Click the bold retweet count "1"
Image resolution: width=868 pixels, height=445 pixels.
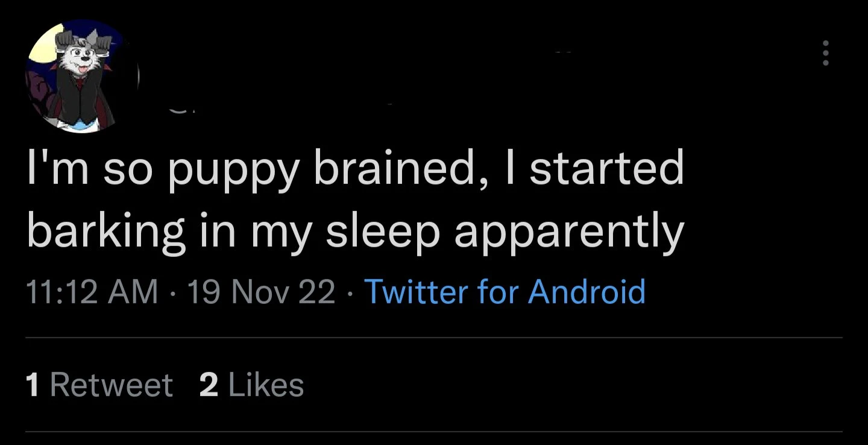[34, 385]
